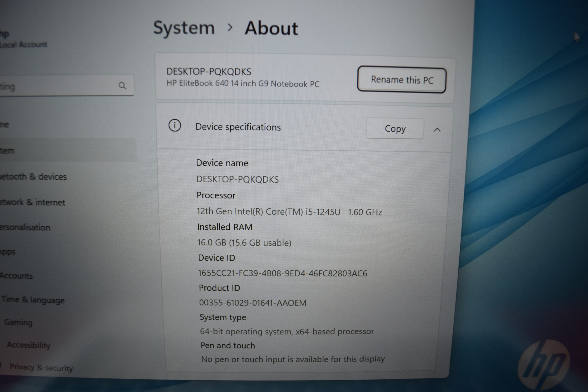Open Bluetooth & devices settings
The width and height of the screenshot is (588, 392).
[33, 177]
